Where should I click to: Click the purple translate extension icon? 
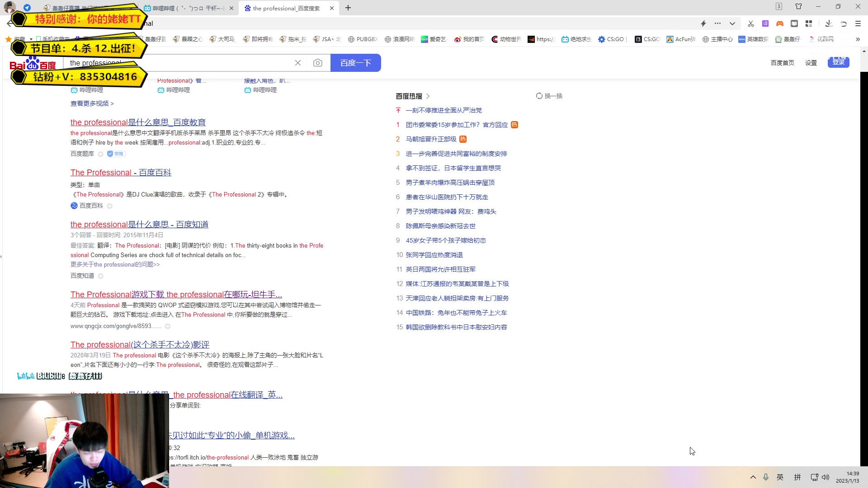tap(765, 23)
